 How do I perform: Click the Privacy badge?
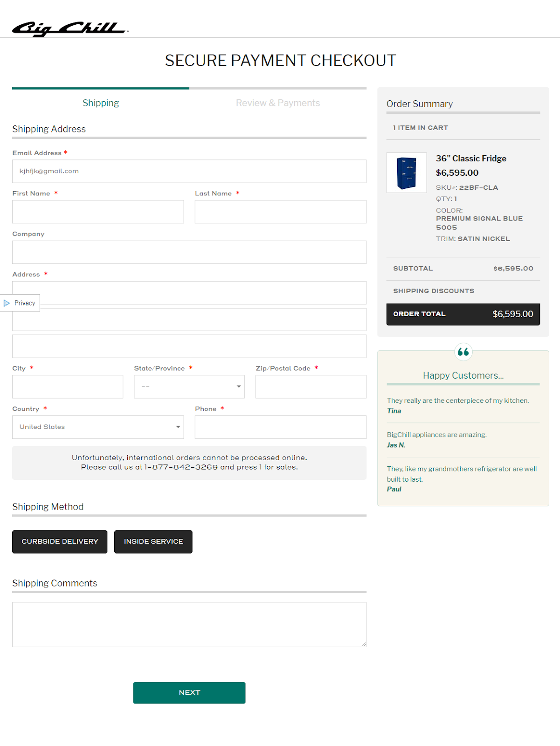coord(20,303)
